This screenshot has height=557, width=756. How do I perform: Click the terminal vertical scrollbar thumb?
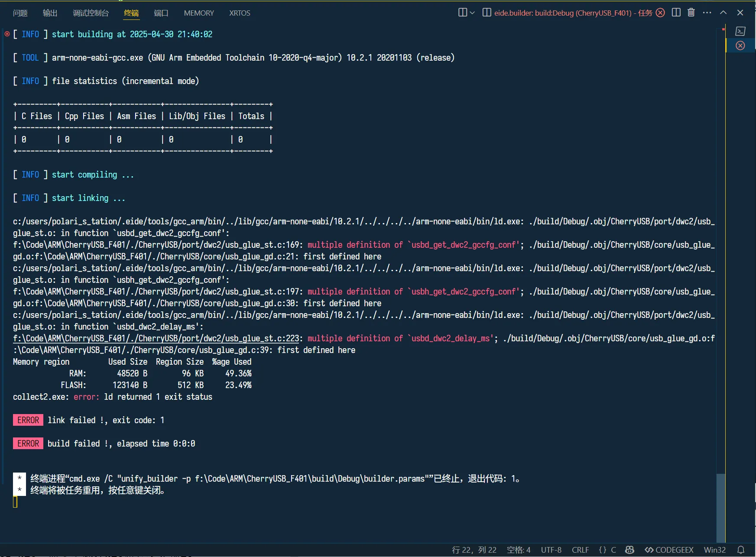pos(720,508)
